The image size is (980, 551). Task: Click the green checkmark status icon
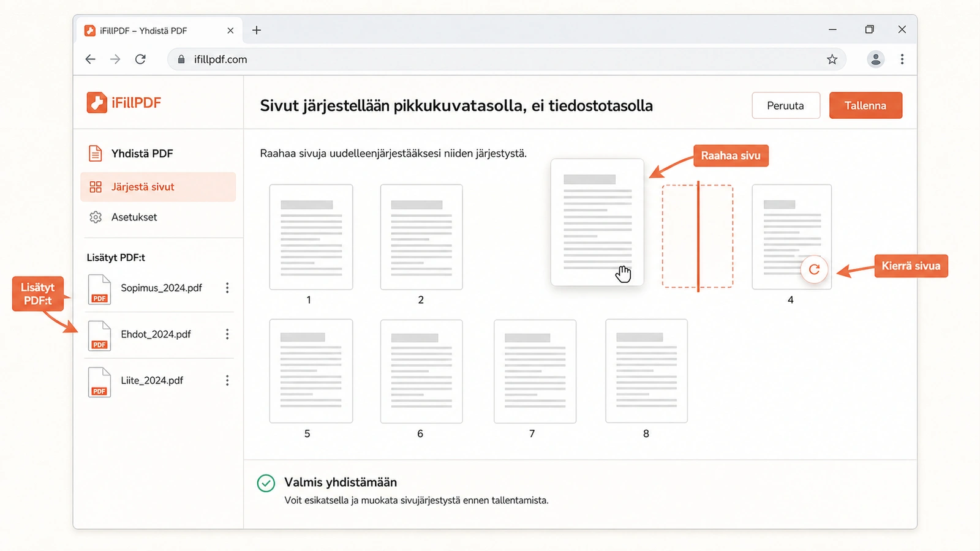tap(266, 483)
